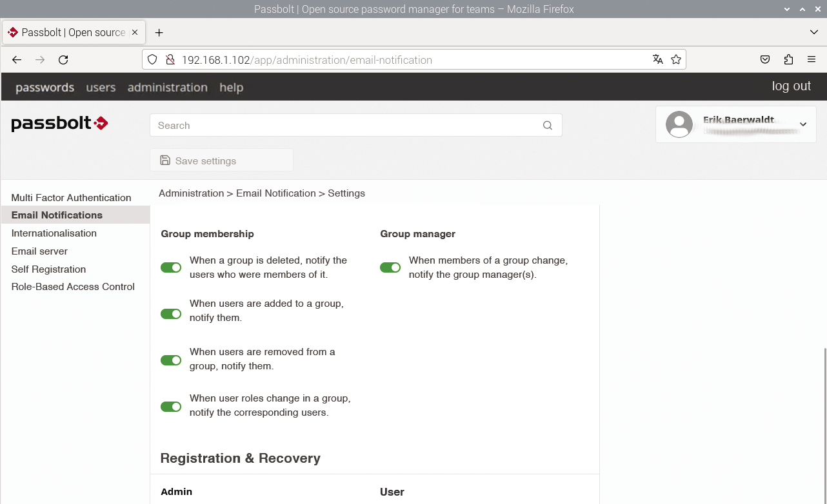The width and height of the screenshot is (827, 504).
Task: Close the Passbolt browser tab
Action: tap(135, 32)
